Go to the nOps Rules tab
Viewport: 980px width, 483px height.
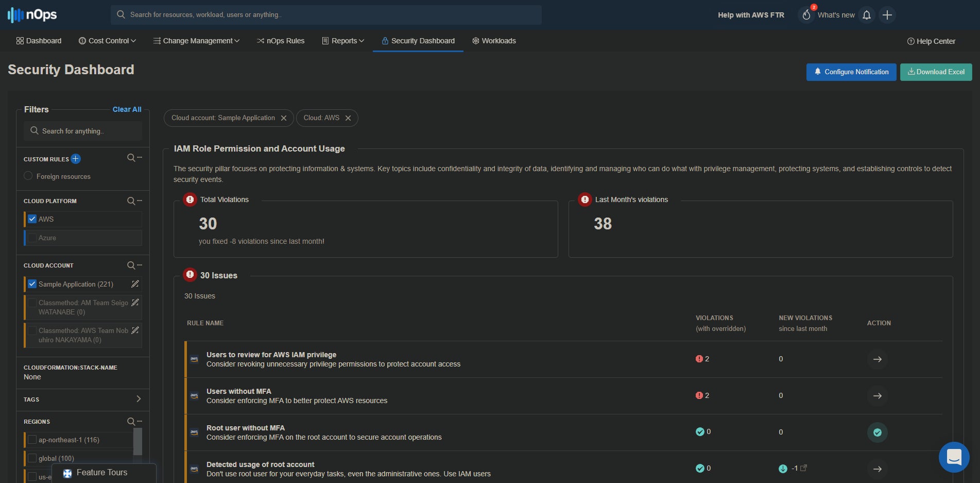click(x=281, y=41)
